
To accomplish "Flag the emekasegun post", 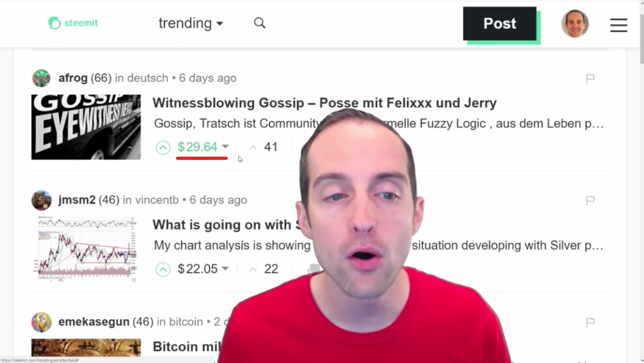I will click(x=590, y=322).
